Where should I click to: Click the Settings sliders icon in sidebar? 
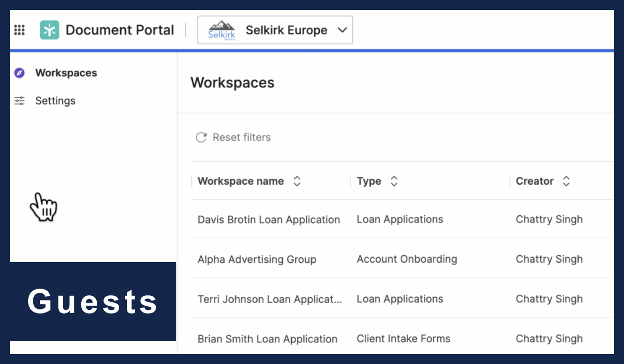tap(19, 100)
